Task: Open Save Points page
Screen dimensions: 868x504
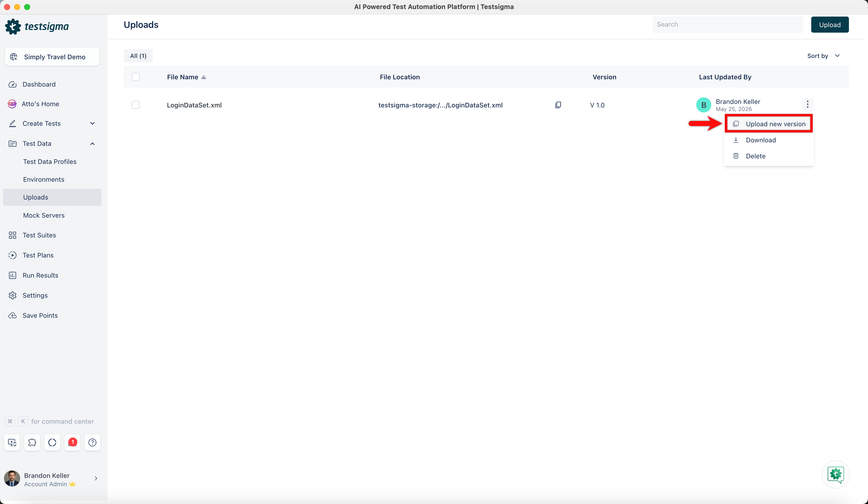Action: click(x=40, y=315)
